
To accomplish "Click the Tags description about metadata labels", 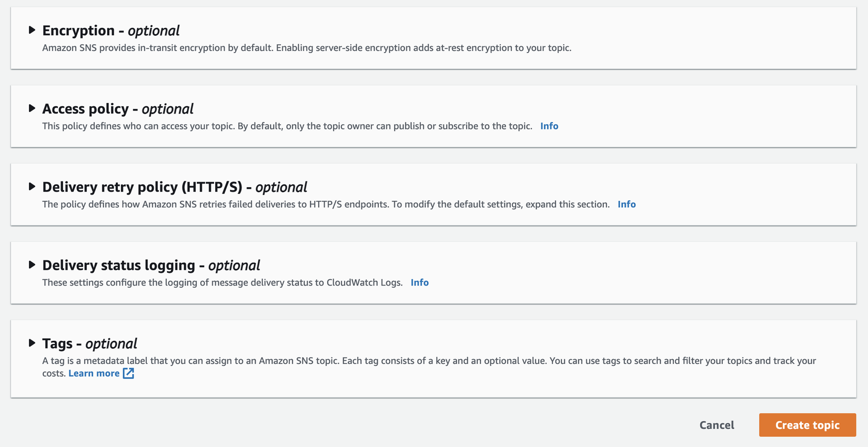I will (x=429, y=361).
